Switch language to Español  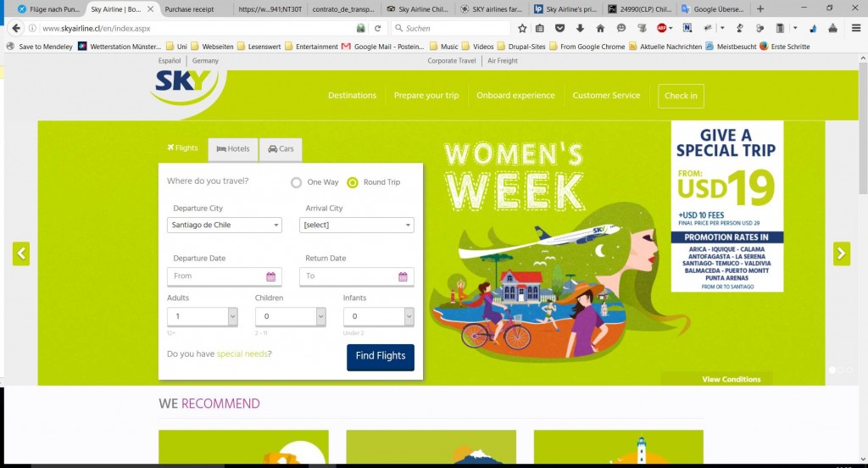[x=170, y=61]
